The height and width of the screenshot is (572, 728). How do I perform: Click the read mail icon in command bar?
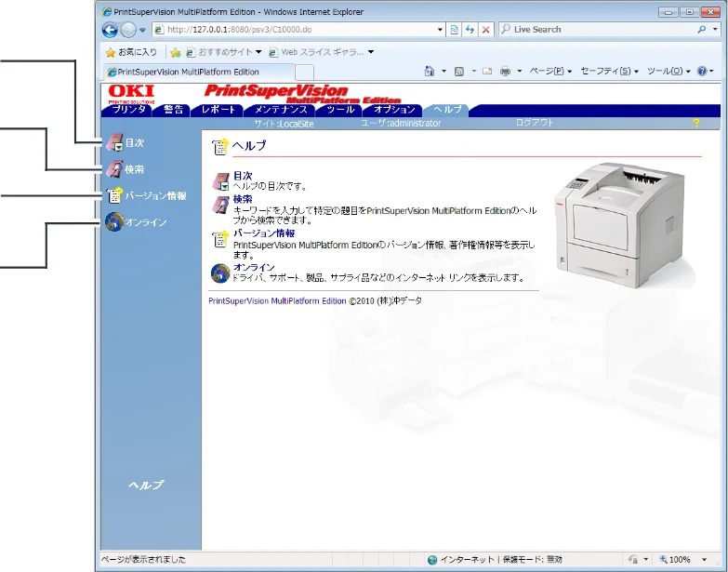[487, 71]
